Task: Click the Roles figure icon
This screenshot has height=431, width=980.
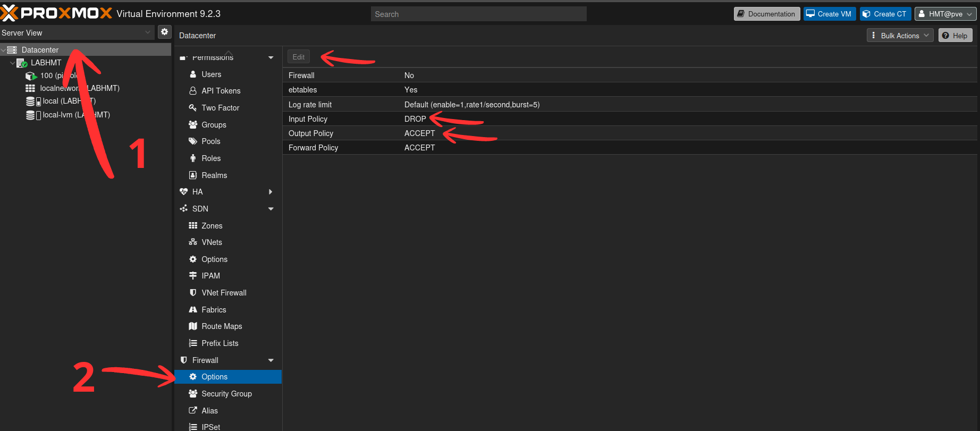Action: (x=193, y=158)
